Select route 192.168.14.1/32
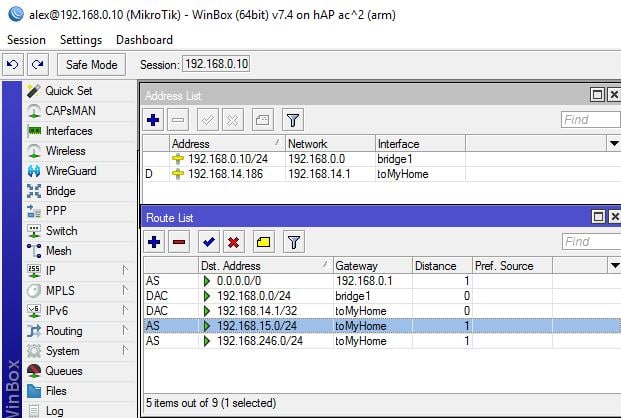 tap(382, 311)
